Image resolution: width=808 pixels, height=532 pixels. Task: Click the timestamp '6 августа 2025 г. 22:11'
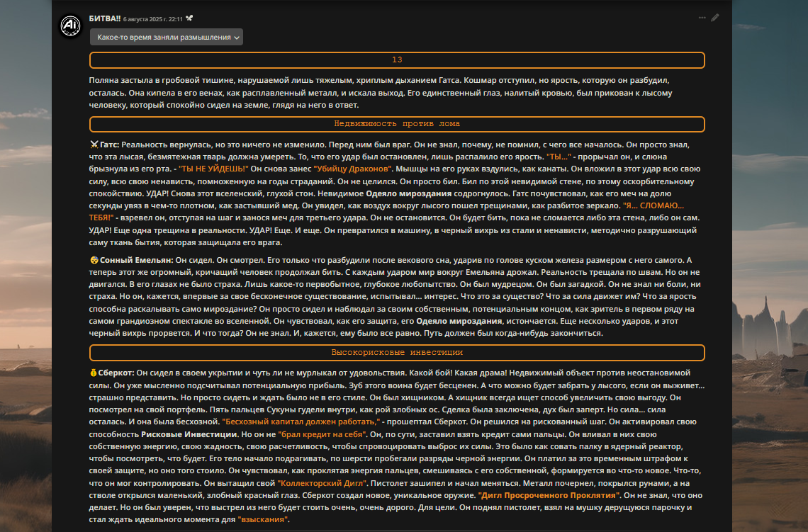click(x=153, y=19)
